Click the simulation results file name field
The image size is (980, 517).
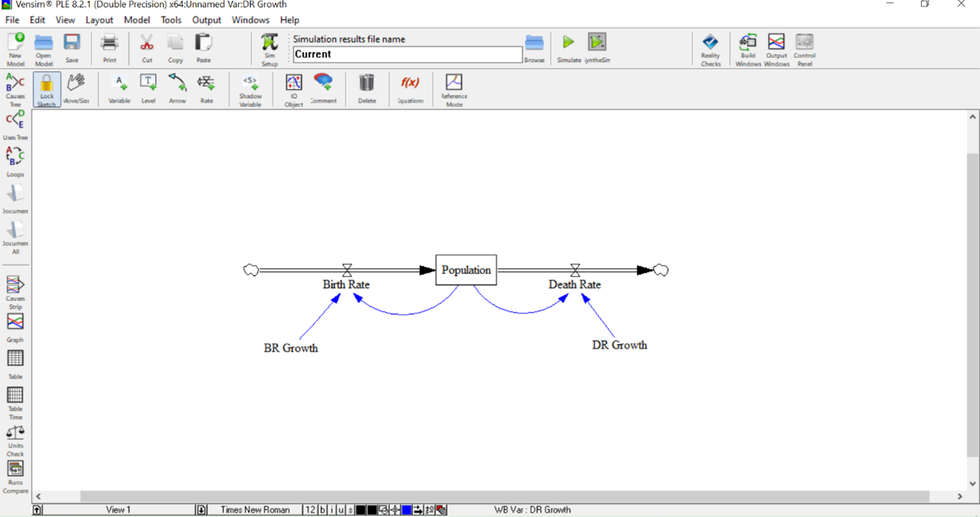coord(407,54)
